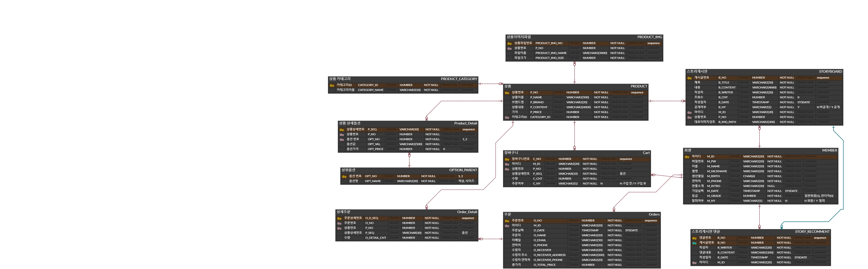Click the primary key icon beside O_D_SEQ in Order_Detail
The image size is (868, 269).
pyautogui.click(x=339, y=219)
